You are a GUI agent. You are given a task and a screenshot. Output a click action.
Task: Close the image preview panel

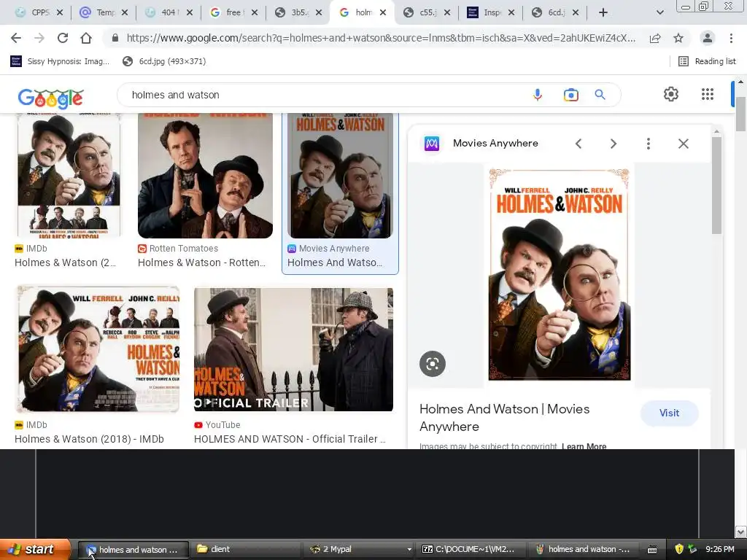coord(683,144)
